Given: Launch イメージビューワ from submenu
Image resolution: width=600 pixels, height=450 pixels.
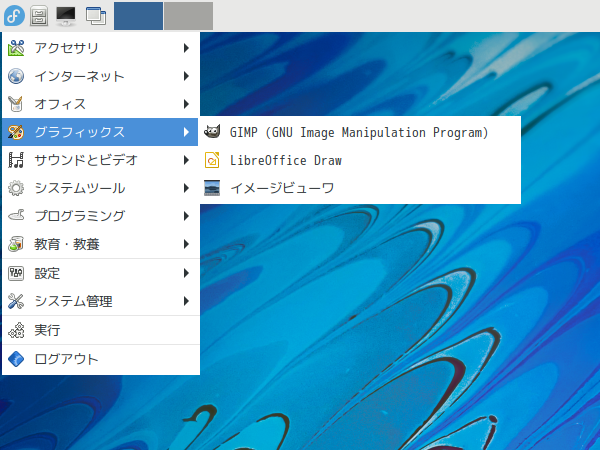Looking at the screenshot, I should coord(360,188).
